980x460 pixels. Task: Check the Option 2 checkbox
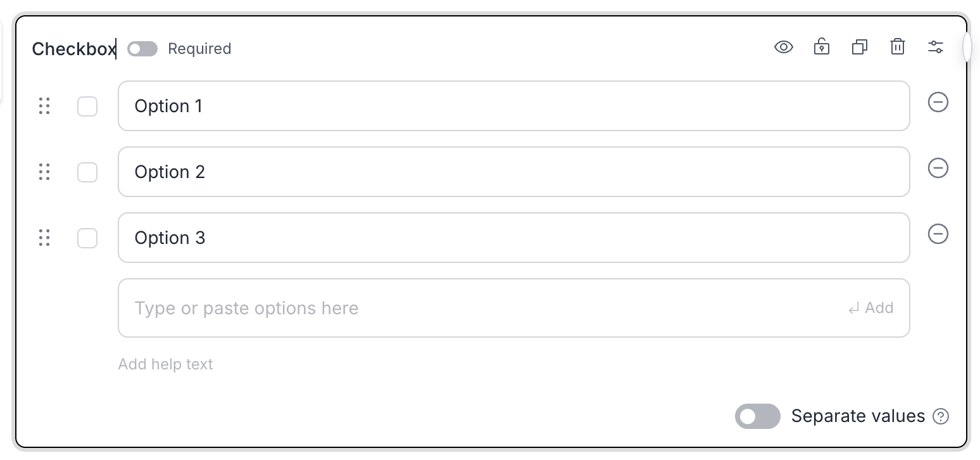pyautogui.click(x=87, y=172)
